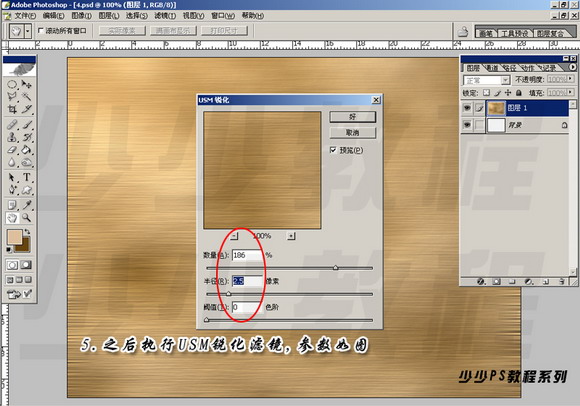Select the Path Selection tool
The height and width of the screenshot is (406, 580).
12,177
